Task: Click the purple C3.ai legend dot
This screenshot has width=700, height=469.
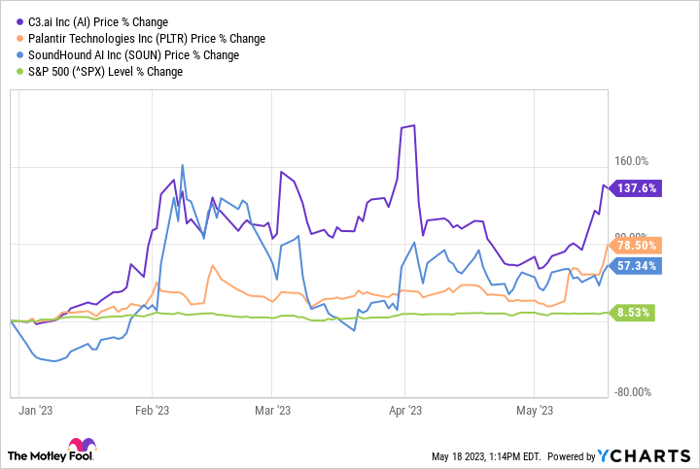Action: coord(14,21)
